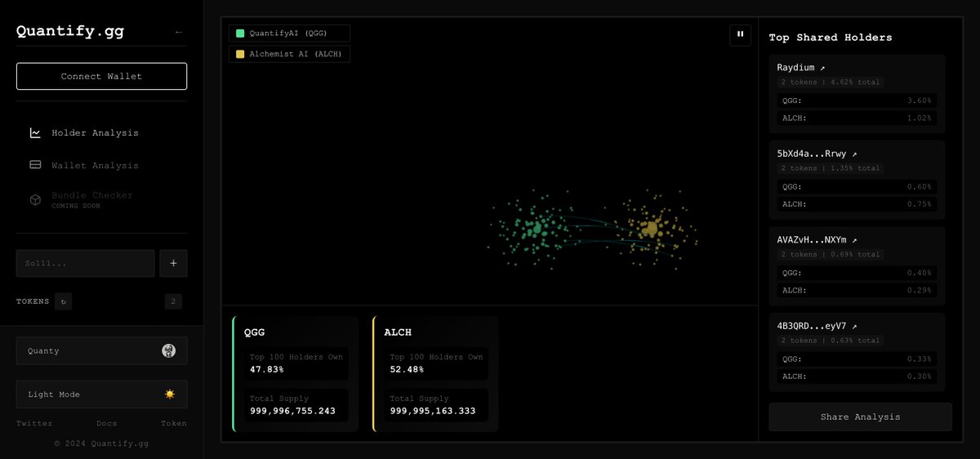
Task: Click the Wallet Analysis card icon
Action: (x=35, y=165)
